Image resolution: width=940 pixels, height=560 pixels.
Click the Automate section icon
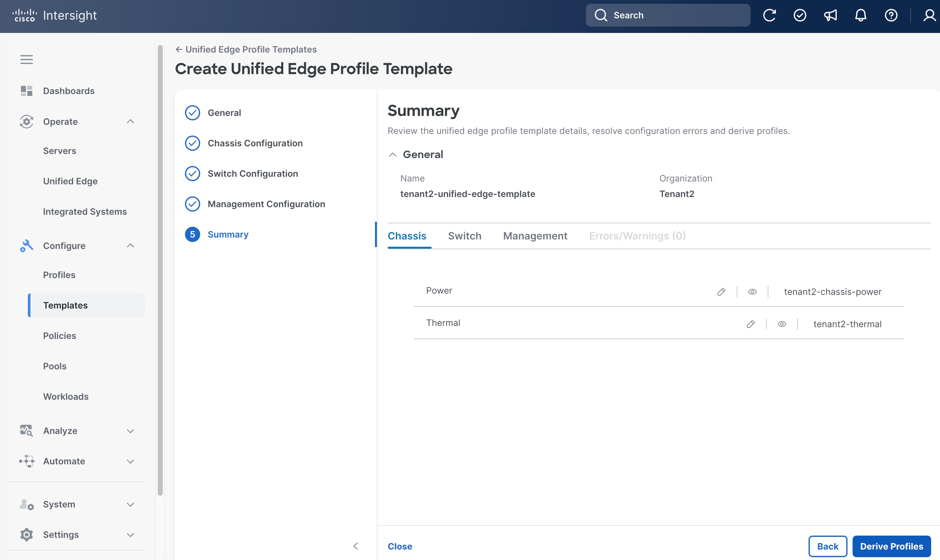point(26,461)
